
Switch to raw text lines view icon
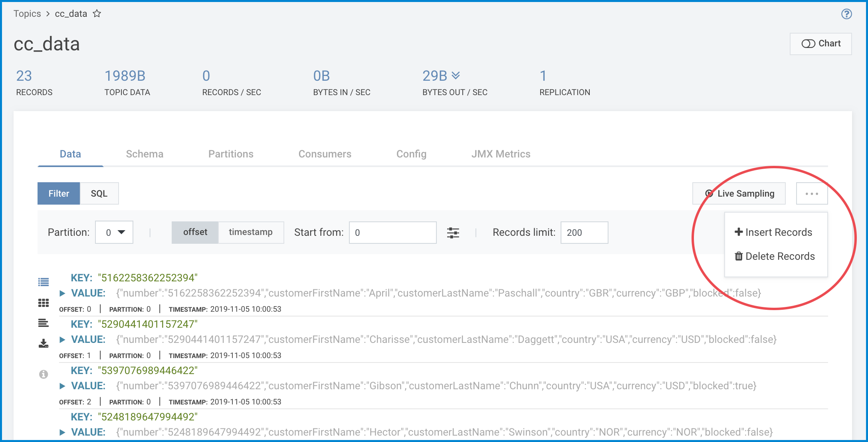point(44,323)
